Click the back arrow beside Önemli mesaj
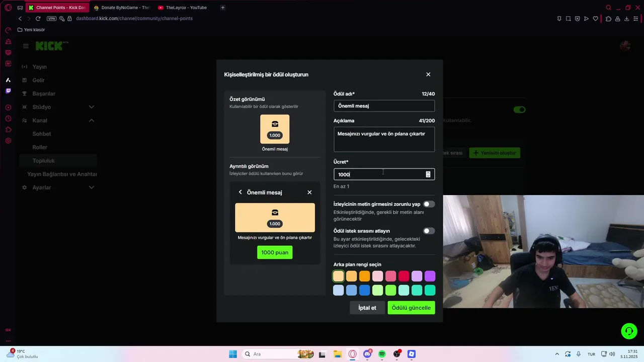This screenshot has width=644, height=362. (x=240, y=192)
